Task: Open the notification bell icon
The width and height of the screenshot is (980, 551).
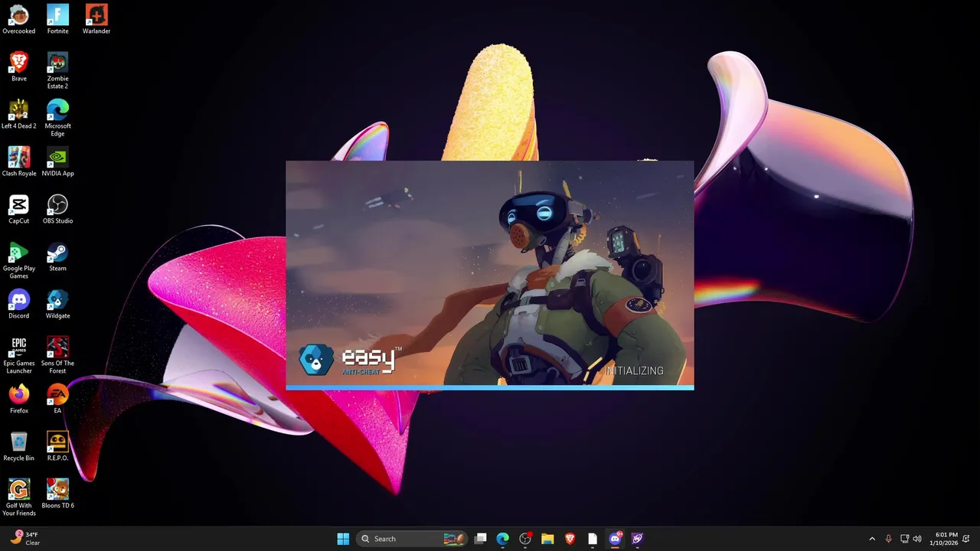Action: 967,539
